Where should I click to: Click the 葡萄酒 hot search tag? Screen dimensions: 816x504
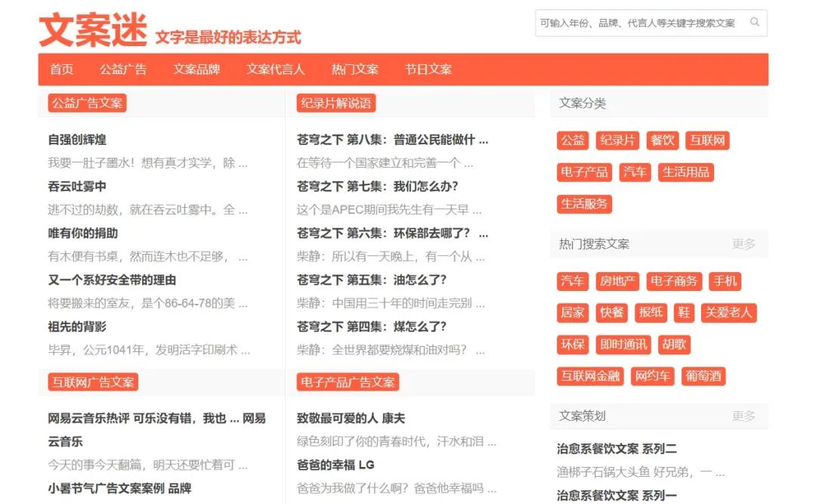[703, 376]
